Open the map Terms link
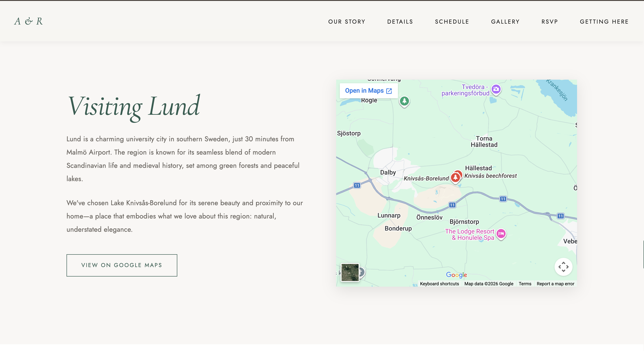Image resolution: width=644 pixels, height=351 pixels. (525, 284)
